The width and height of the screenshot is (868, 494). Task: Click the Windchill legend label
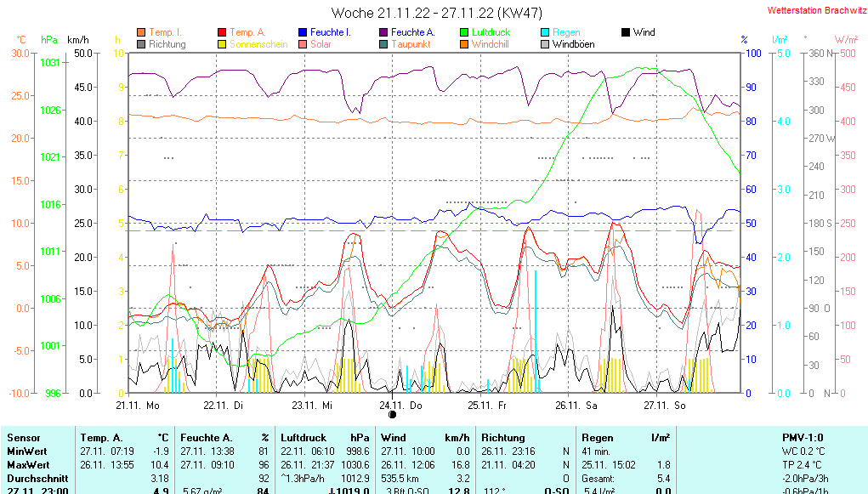tap(491, 44)
